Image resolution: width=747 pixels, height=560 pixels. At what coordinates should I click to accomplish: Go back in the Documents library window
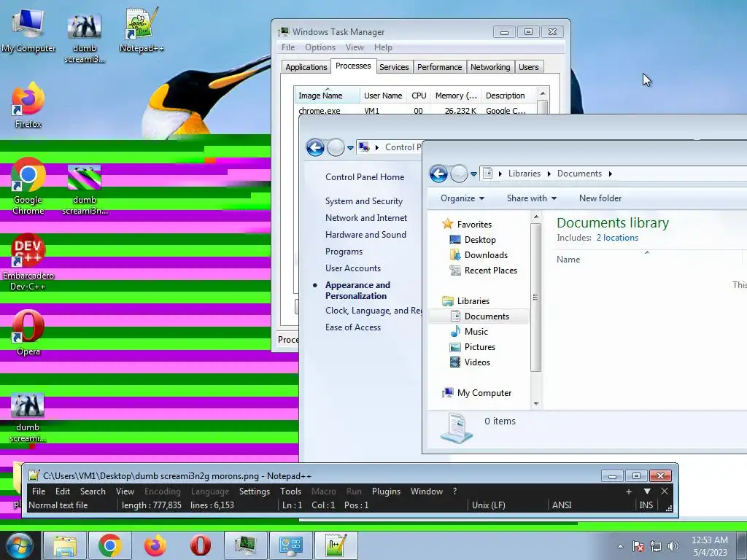[438, 174]
